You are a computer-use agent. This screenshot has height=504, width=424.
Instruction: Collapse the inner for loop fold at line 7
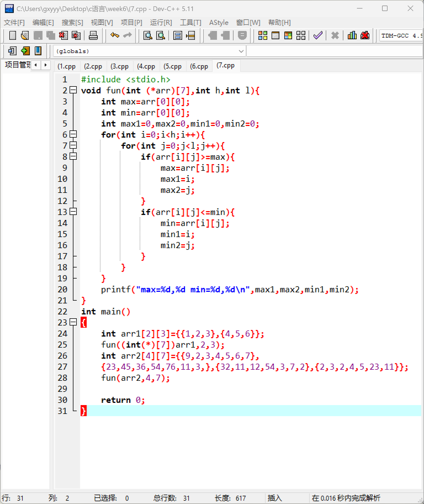click(x=73, y=145)
